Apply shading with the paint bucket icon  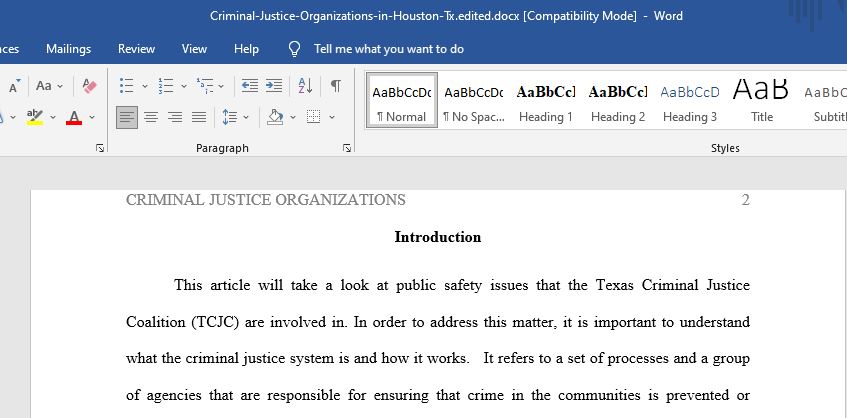275,117
